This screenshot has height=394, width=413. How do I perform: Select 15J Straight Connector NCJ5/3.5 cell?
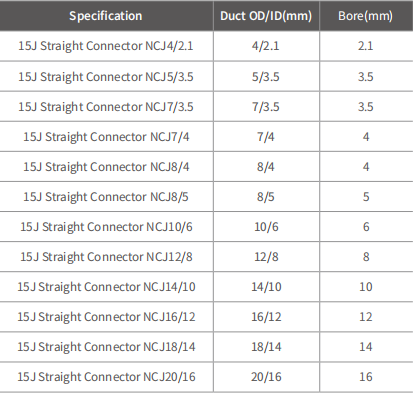point(106,76)
